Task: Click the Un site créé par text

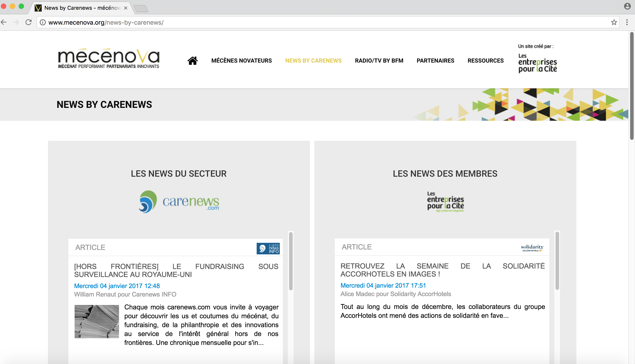Action: tap(536, 46)
